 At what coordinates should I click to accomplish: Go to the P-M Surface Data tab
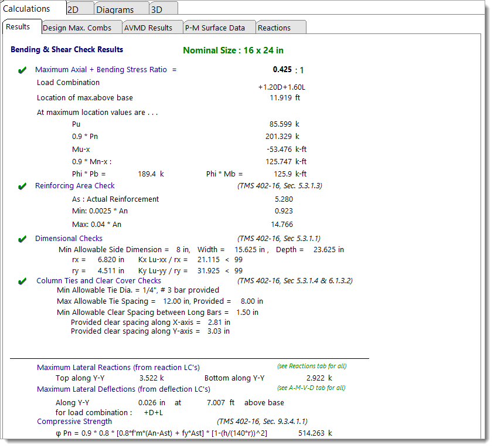point(215,28)
